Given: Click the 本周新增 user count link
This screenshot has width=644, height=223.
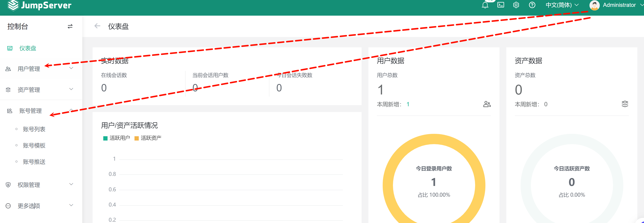Looking at the screenshot, I should pos(408,104).
